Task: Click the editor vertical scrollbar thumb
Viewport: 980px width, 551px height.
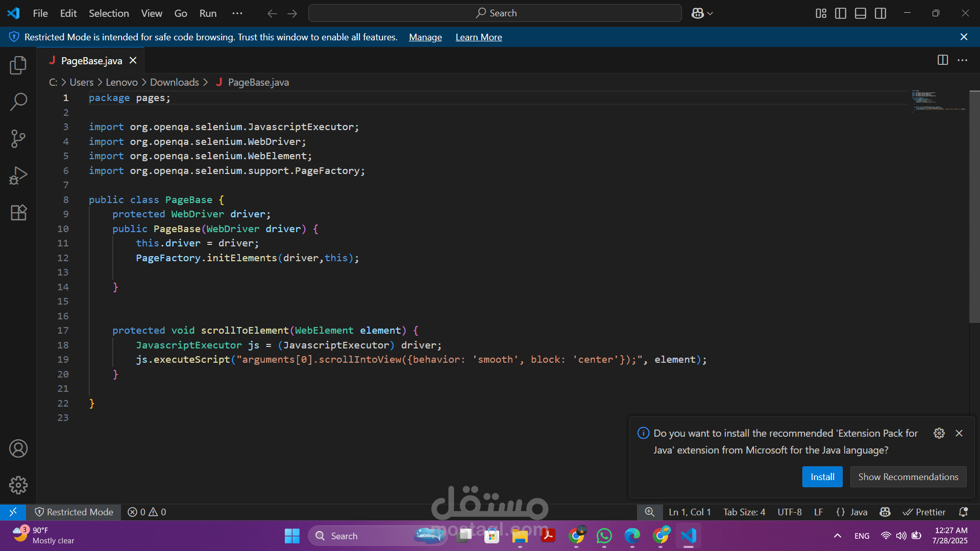Action: (x=974, y=207)
